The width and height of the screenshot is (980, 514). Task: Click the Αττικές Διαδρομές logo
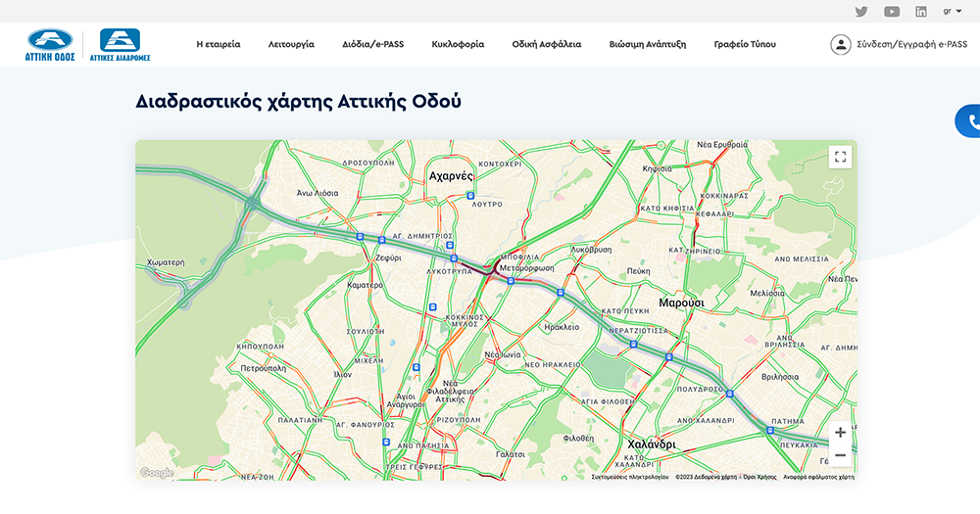click(x=120, y=45)
